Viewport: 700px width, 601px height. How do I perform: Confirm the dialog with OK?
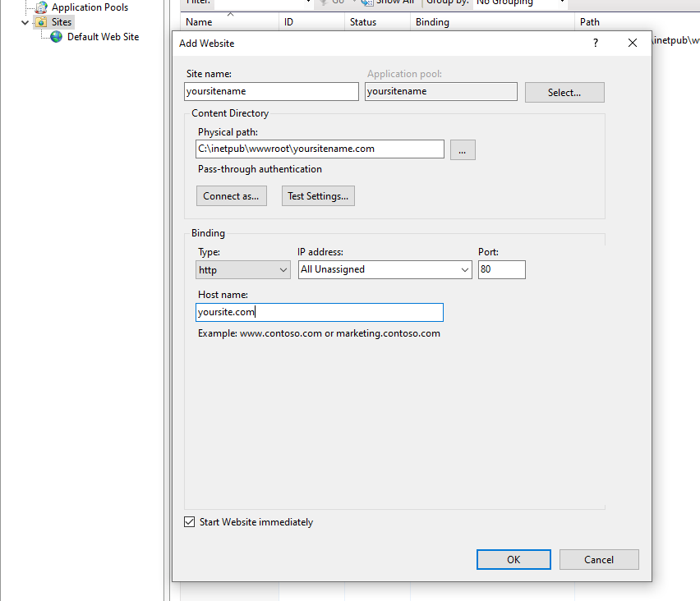[x=513, y=559]
